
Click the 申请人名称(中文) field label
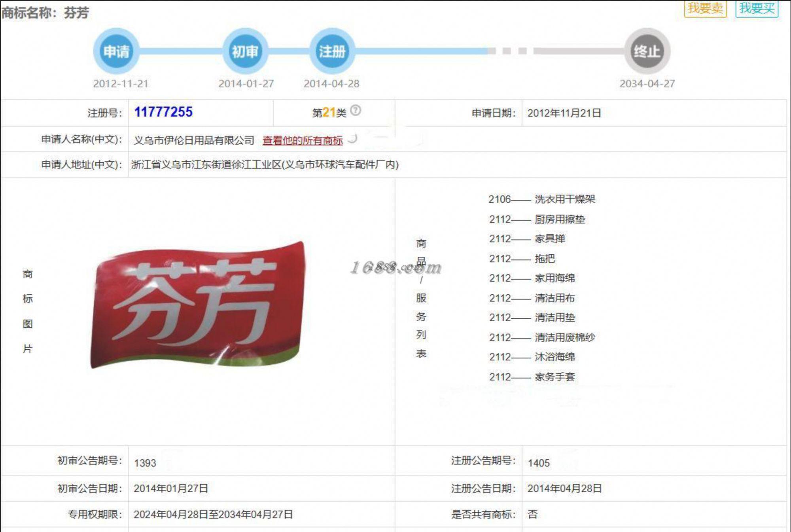tap(82, 139)
